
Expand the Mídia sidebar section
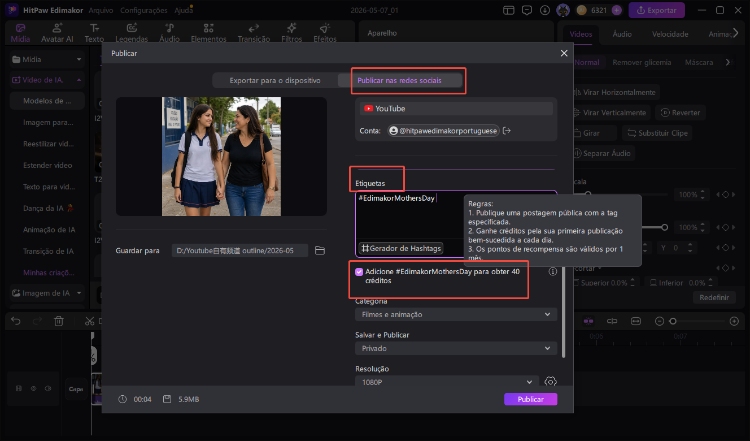(79, 59)
